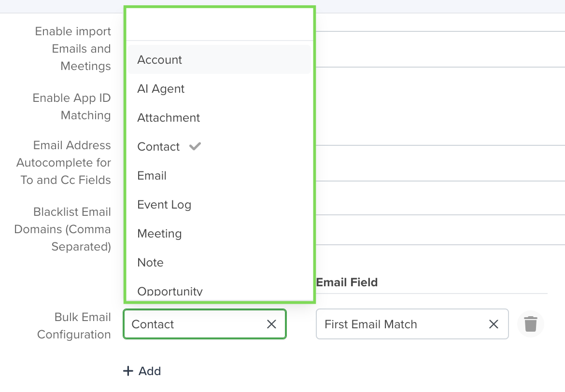Viewport: 565px width, 392px height.
Task: Open the First Email Match dropdown
Action: [412, 324]
